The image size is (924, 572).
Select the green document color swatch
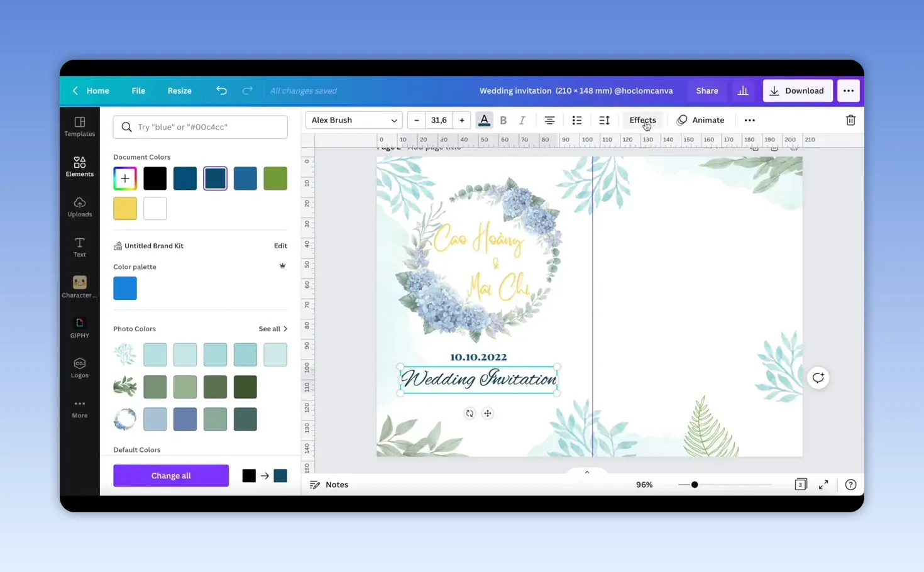(x=275, y=179)
